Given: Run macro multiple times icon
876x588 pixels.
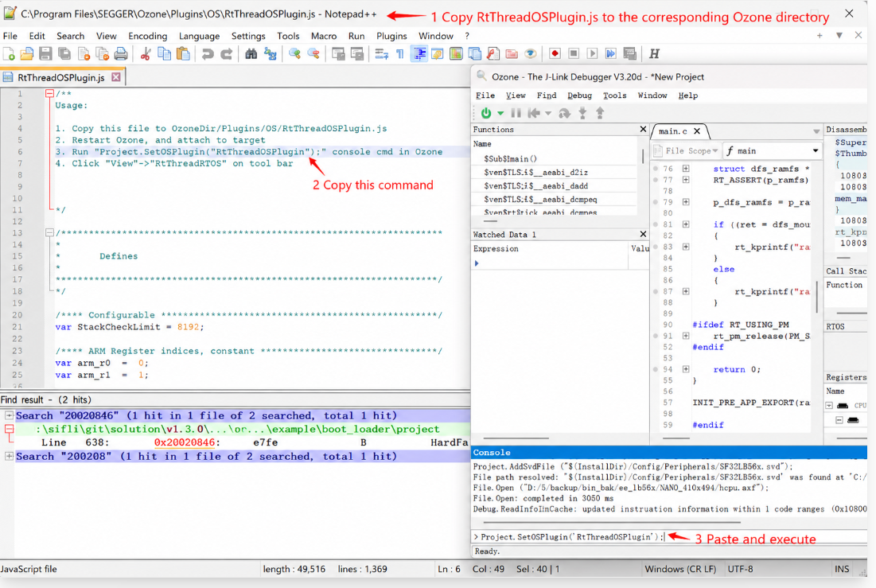Looking at the screenshot, I should click(611, 53).
